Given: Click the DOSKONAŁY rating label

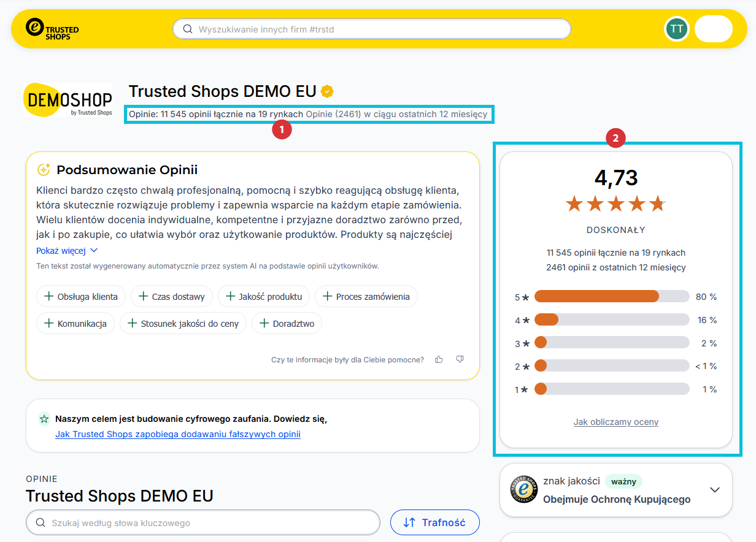Looking at the screenshot, I should click(x=616, y=231).
